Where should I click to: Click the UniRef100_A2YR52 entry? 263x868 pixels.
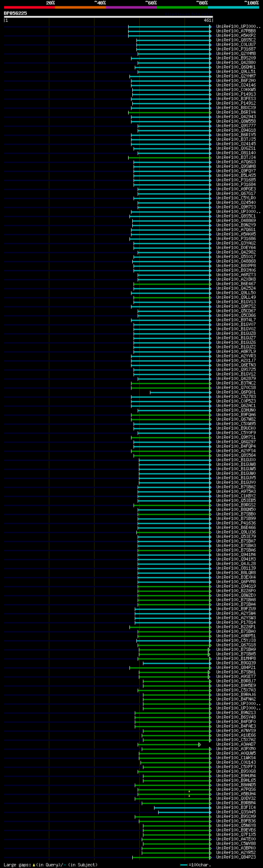pos(236,852)
